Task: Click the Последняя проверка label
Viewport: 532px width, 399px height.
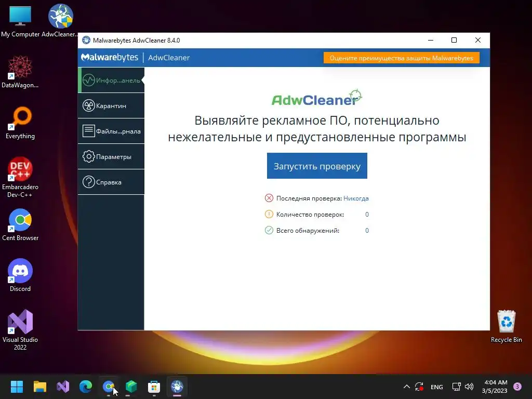Action: [309, 198]
